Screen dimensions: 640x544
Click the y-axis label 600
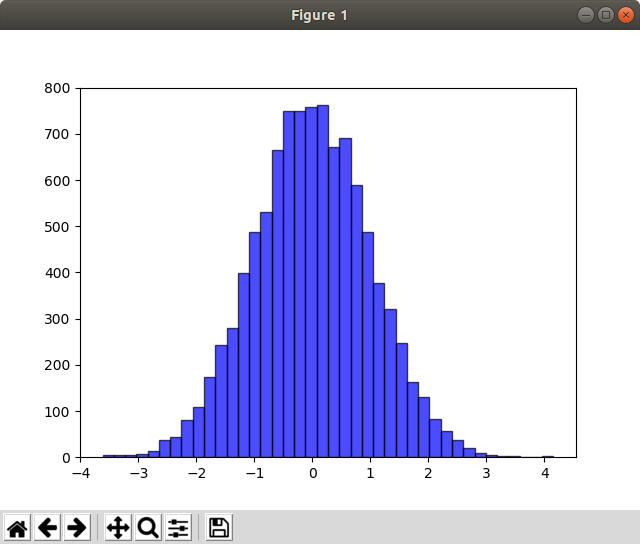coord(57,181)
